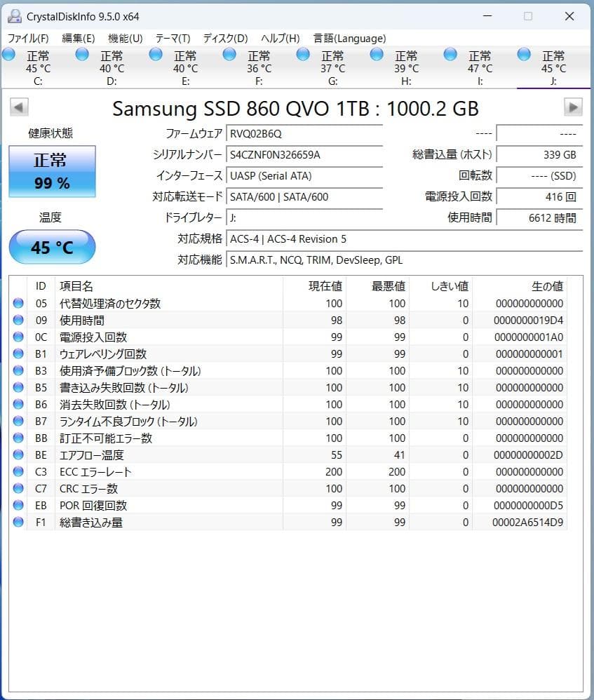
Task: Open the 機能(U) menu
Action: coord(126,39)
